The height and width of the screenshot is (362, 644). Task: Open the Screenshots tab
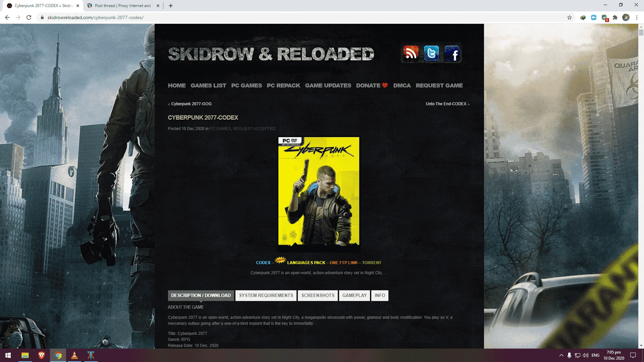click(318, 295)
